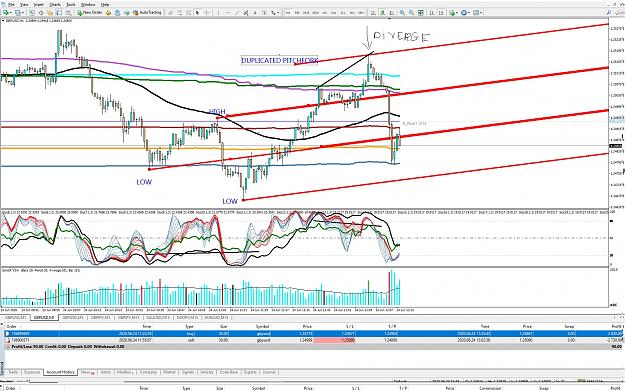The height and width of the screenshot is (391, 625).
Task: Open the Experts tab in Terminal
Action: click(x=250, y=372)
